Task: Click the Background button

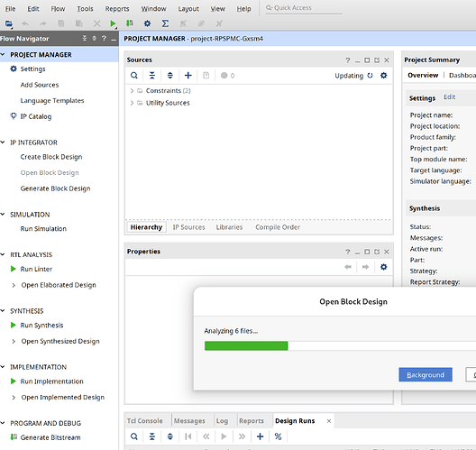Action: pyautogui.click(x=426, y=374)
